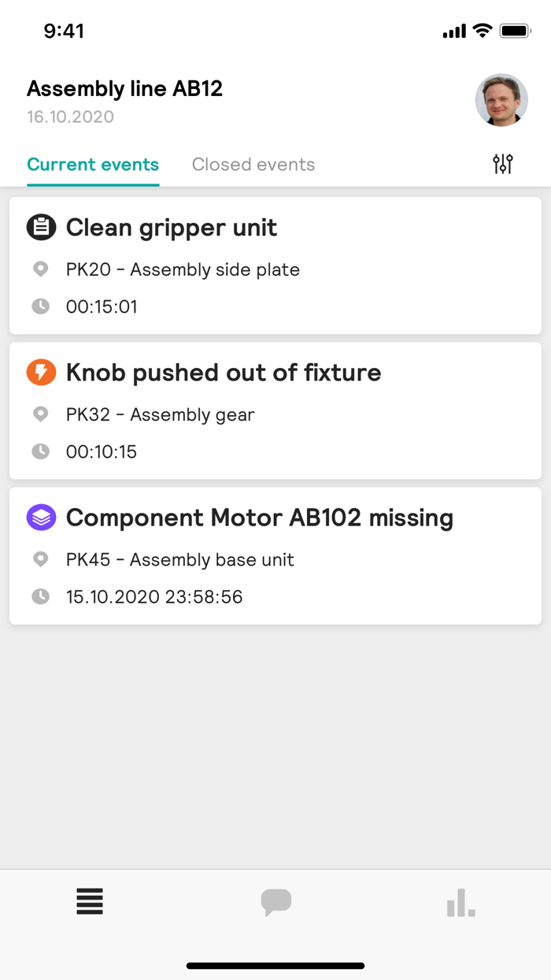Image resolution: width=551 pixels, height=980 pixels.
Task: Tap PK32 - Assembly gear location text
Action: (x=161, y=414)
